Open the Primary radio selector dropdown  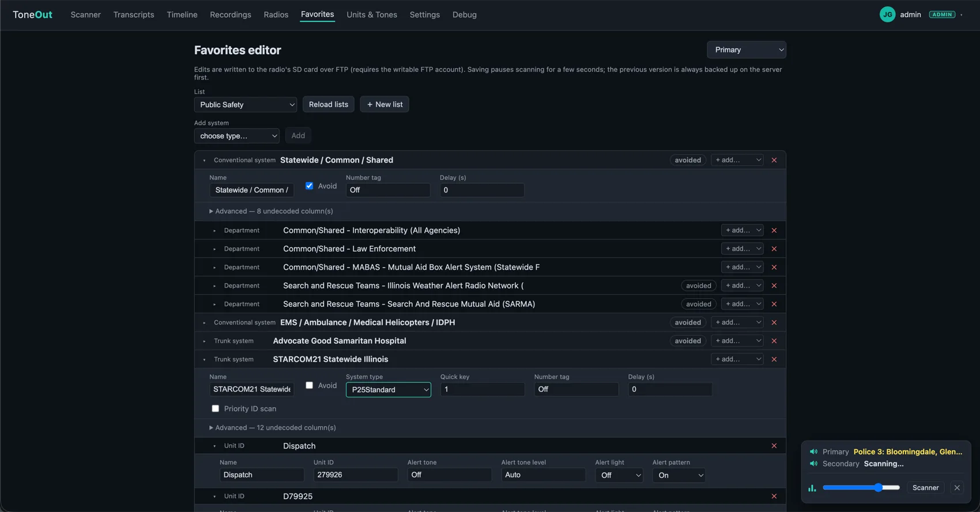pos(747,50)
